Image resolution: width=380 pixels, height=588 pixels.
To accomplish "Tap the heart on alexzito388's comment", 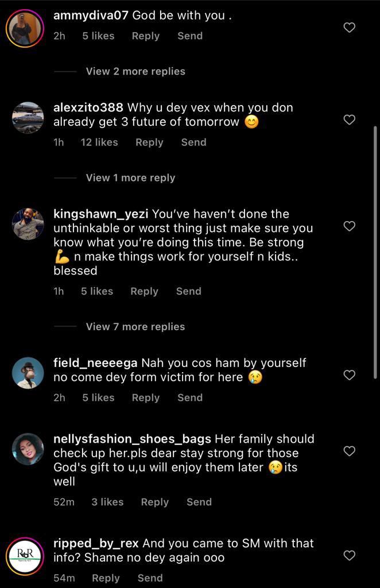I will click(349, 119).
